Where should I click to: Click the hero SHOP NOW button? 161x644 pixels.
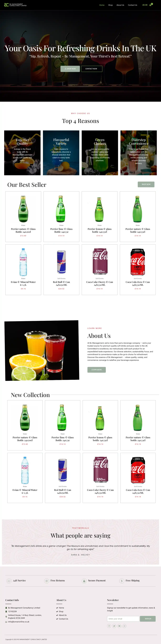tap(70, 69)
